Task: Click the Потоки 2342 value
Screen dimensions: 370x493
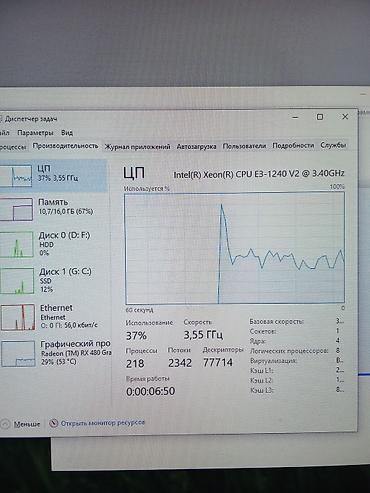Action: click(x=180, y=363)
